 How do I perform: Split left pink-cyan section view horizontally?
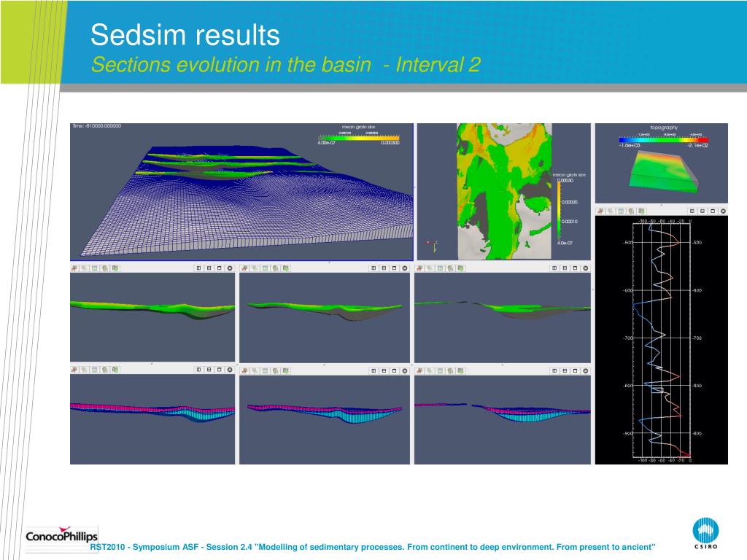[x=198, y=370]
